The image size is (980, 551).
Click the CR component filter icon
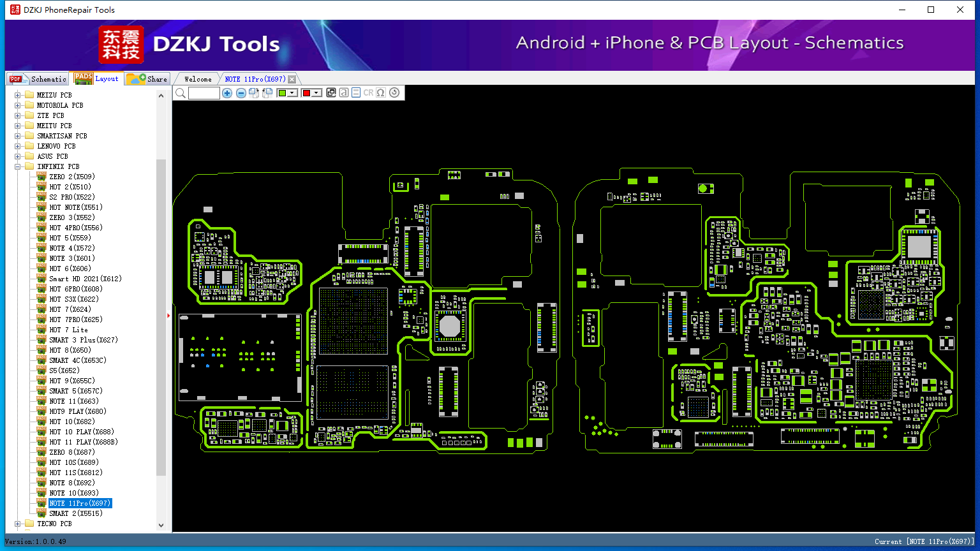[x=368, y=92]
